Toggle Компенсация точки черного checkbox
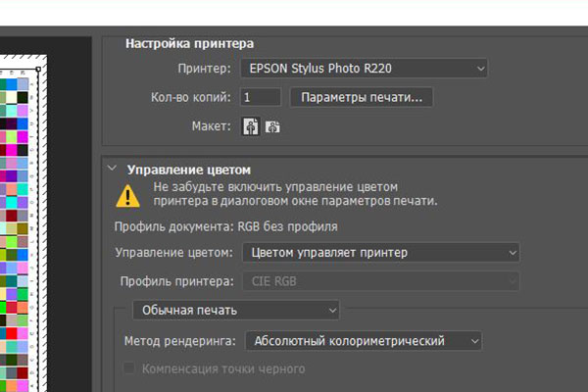This screenshot has width=588, height=392. (129, 368)
